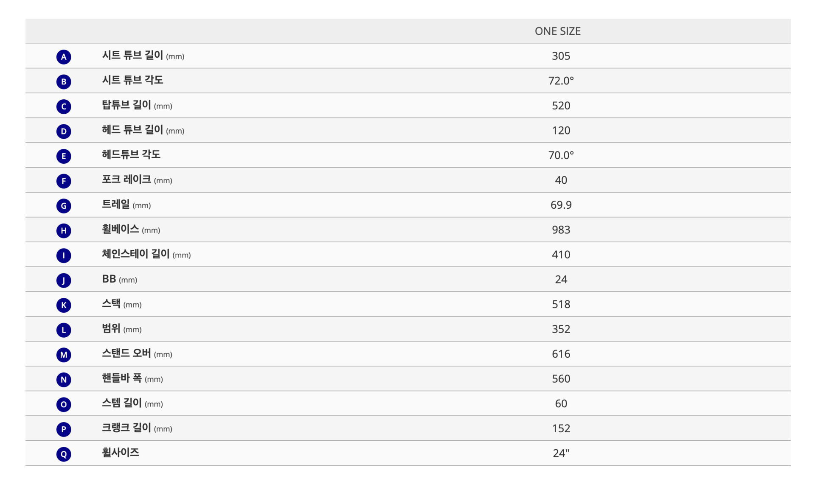Click the D circle badge
Screen dimensions: 815x504
click(x=64, y=131)
